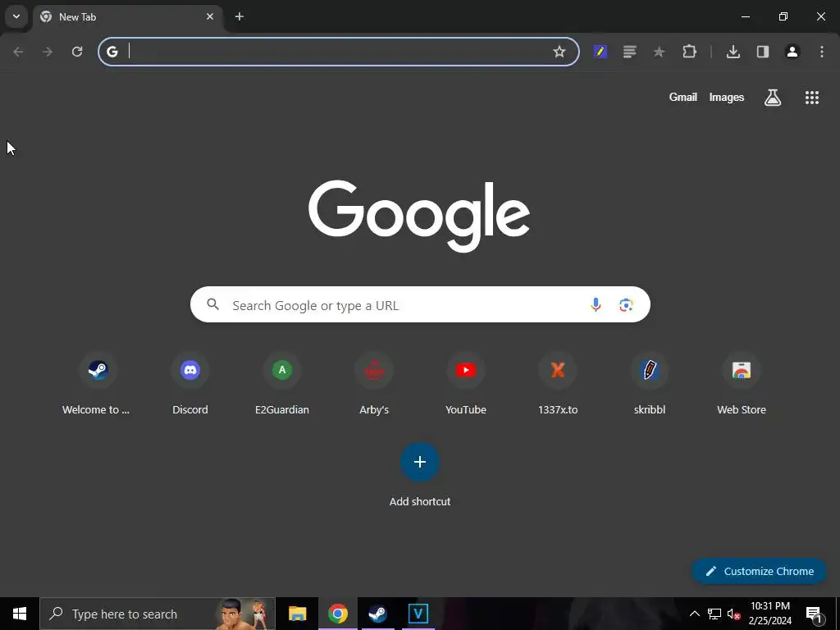This screenshot has width=840, height=630.
Task: Click the magnifier icon in search box
Action: pyautogui.click(x=212, y=304)
